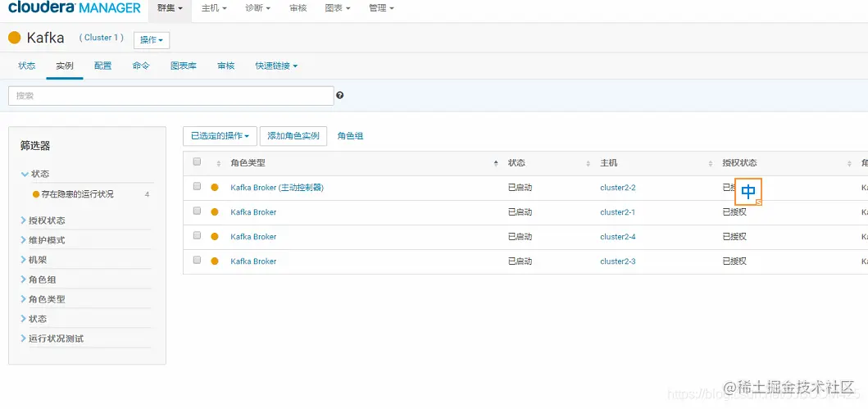Switch to the 图表库 tab
This screenshot has height=409, width=868.
tap(184, 66)
